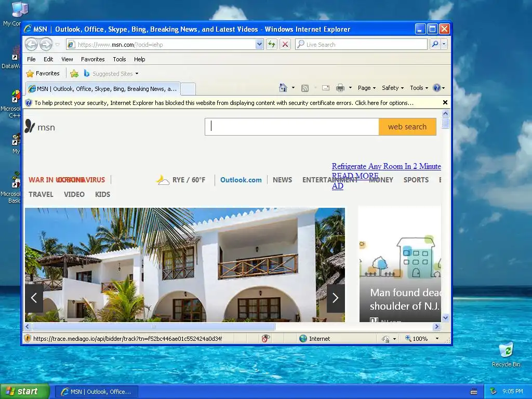The height and width of the screenshot is (399, 532).
Task: Go to NEWS section
Action: coord(282,180)
